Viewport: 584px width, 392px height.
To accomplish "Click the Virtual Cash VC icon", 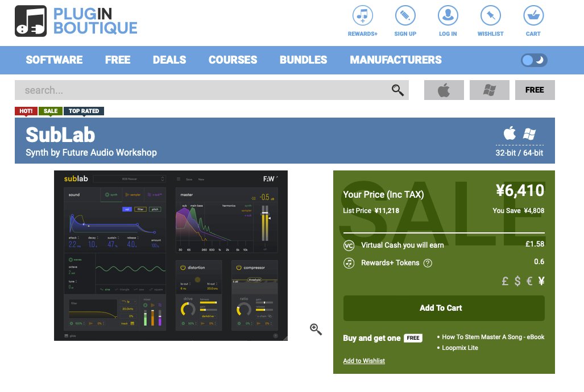I will [349, 245].
